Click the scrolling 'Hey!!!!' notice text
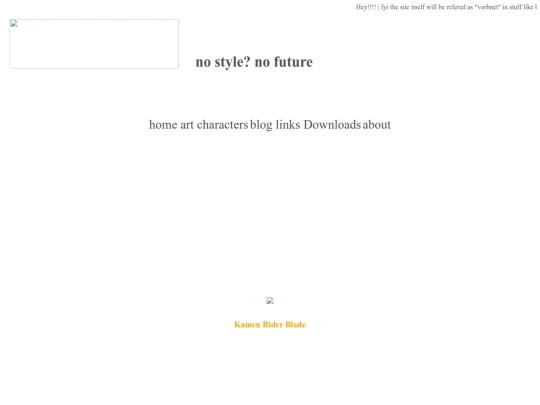Image resolution: width=540 pixels, height=405 pixels. click(446, 7)
